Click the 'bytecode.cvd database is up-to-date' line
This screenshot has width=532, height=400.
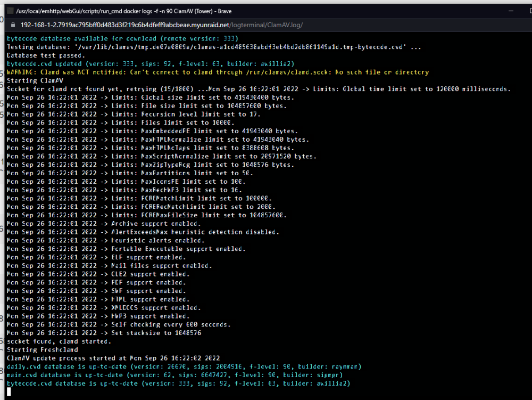coord(178,383)
